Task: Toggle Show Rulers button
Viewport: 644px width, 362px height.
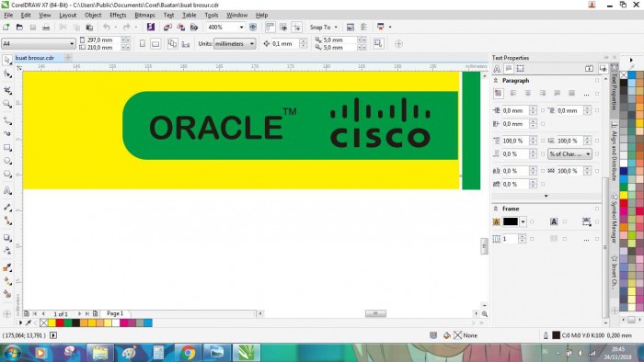Action: tap(270, 27)
